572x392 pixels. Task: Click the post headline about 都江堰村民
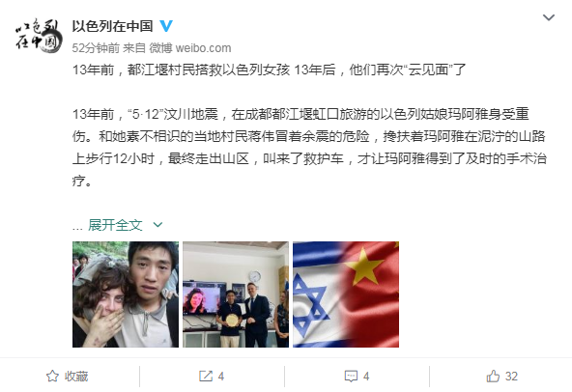tap(270, 70)
